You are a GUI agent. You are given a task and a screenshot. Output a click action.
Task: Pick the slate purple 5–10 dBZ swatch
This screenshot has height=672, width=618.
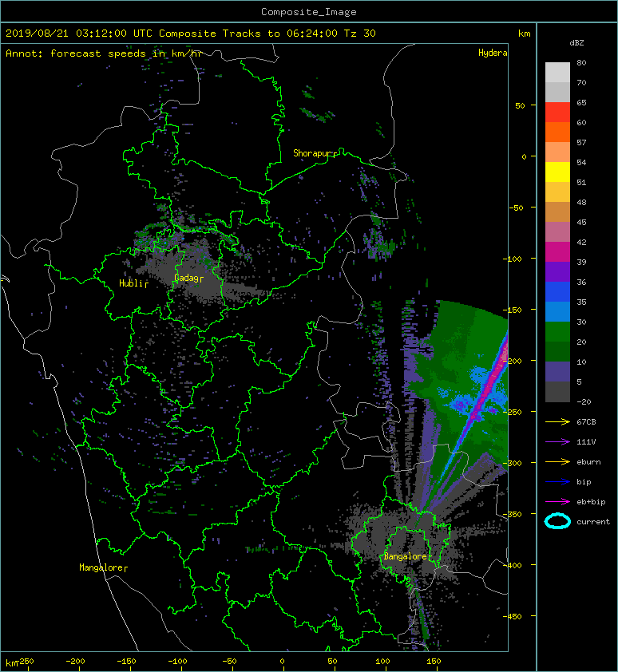[x=557, y=372]
